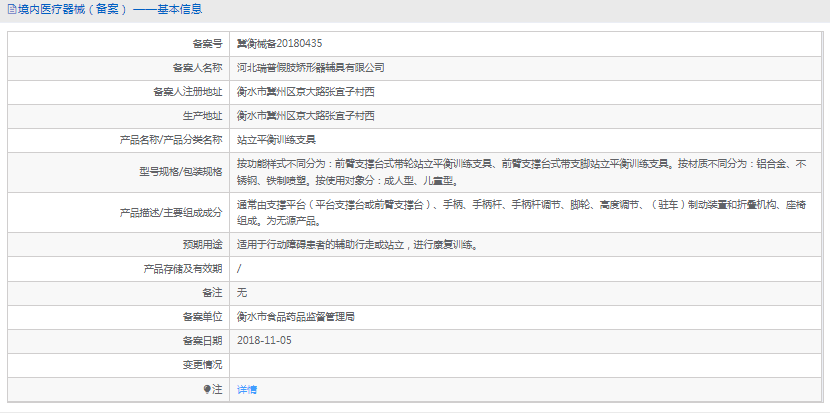The width and height of the screenshot is (830, 413).
Task: Click the document icon beside 境内医疗器械 title
Action: click(12, 10)
